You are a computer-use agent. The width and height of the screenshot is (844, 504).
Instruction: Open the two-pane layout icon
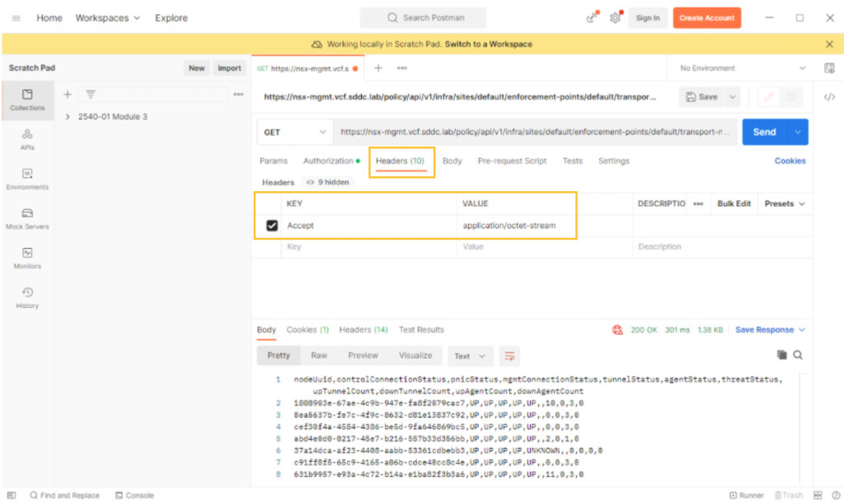[x=818, y=496]
